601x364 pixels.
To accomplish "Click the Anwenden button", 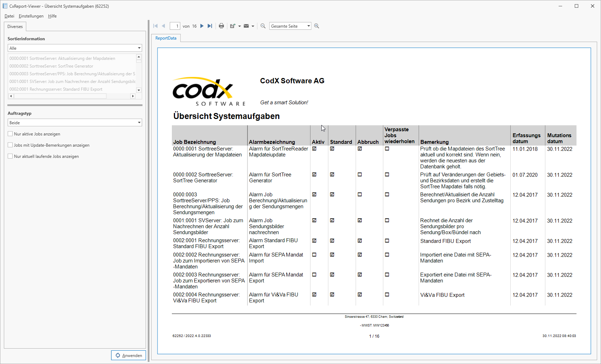I will (128, 355).
